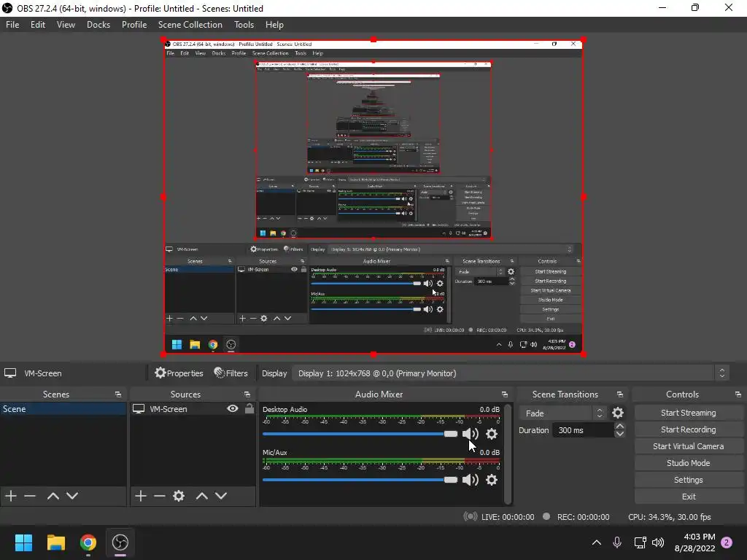This screenshot has height=560, width=747.
Task: Toggle the lock on VM-Screen source
Action: pos(249,408)
